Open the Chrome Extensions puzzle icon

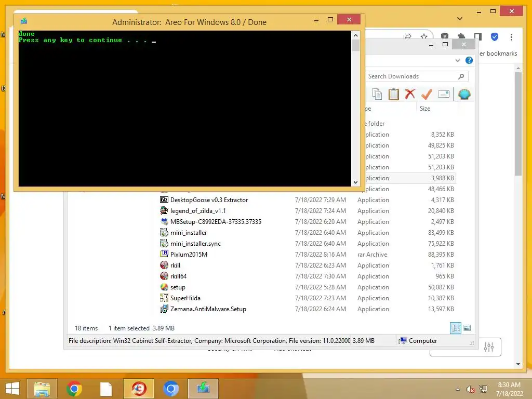(x=461, y=37)
